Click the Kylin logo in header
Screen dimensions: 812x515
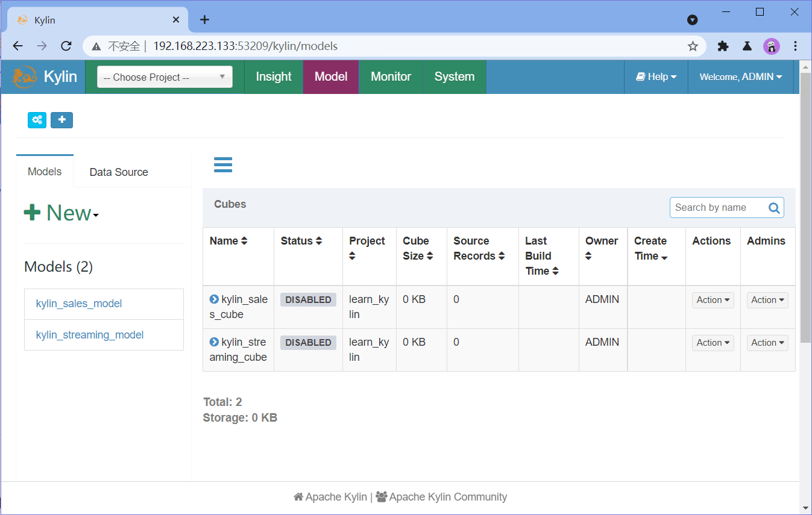[45, 76]
